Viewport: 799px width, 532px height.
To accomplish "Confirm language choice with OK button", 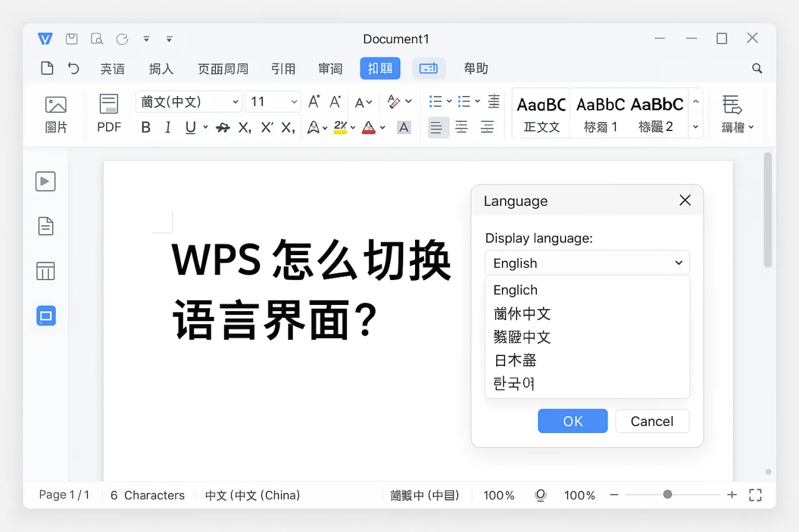I will [x=572, y=421].
